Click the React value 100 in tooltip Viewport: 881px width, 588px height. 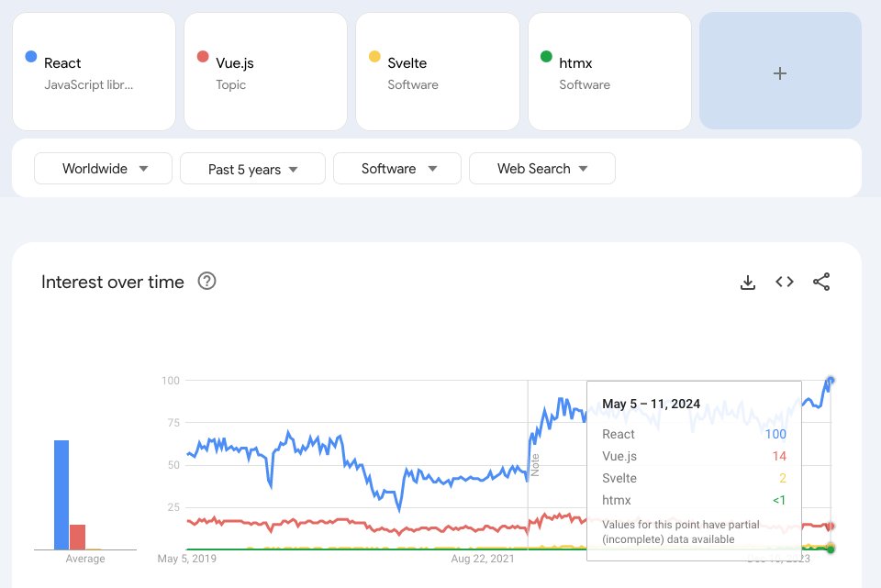point(775,434)
